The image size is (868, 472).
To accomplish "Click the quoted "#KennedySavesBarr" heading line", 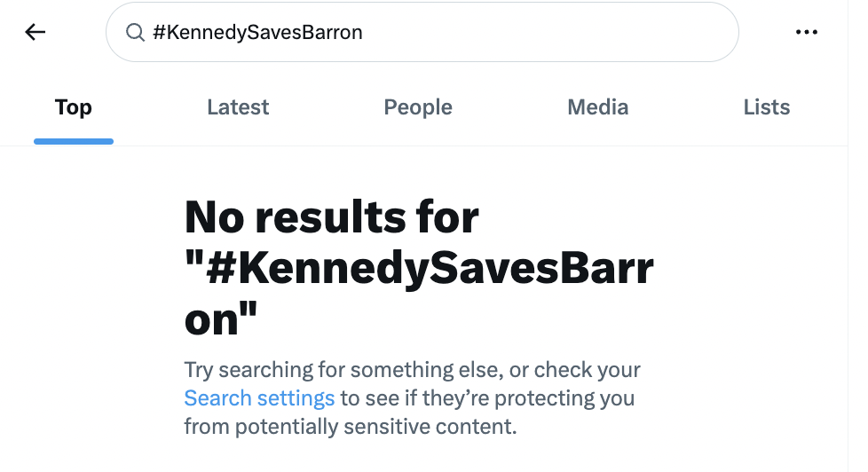I will (x=418, y=270).
